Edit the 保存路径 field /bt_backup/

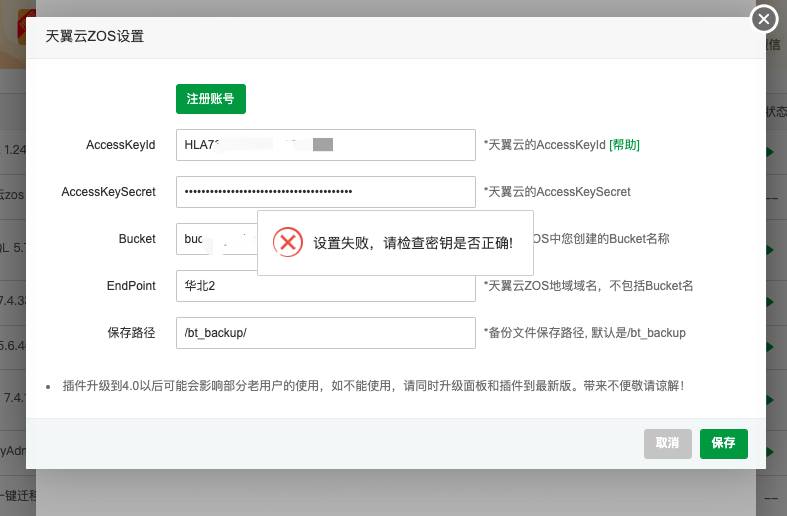(326, 333)
